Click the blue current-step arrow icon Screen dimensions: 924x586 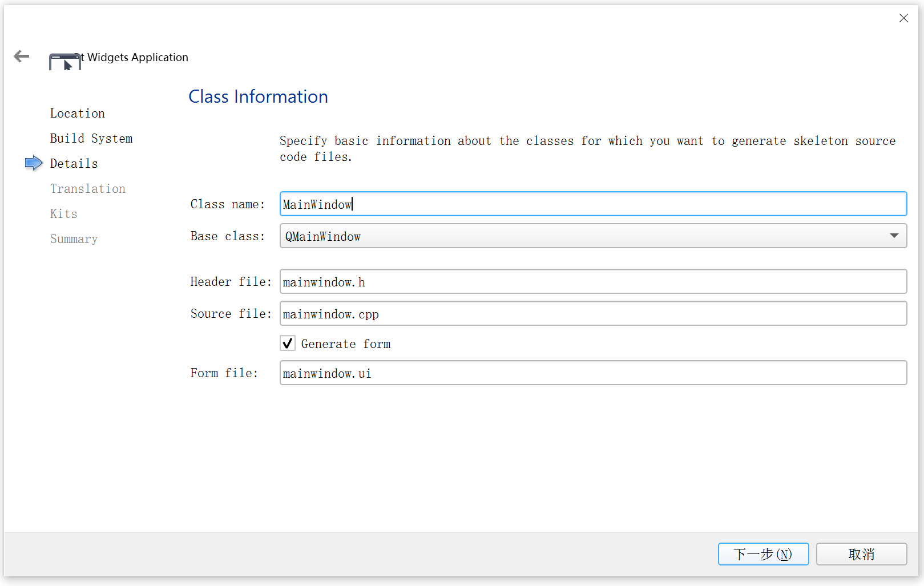click(34, 163)
